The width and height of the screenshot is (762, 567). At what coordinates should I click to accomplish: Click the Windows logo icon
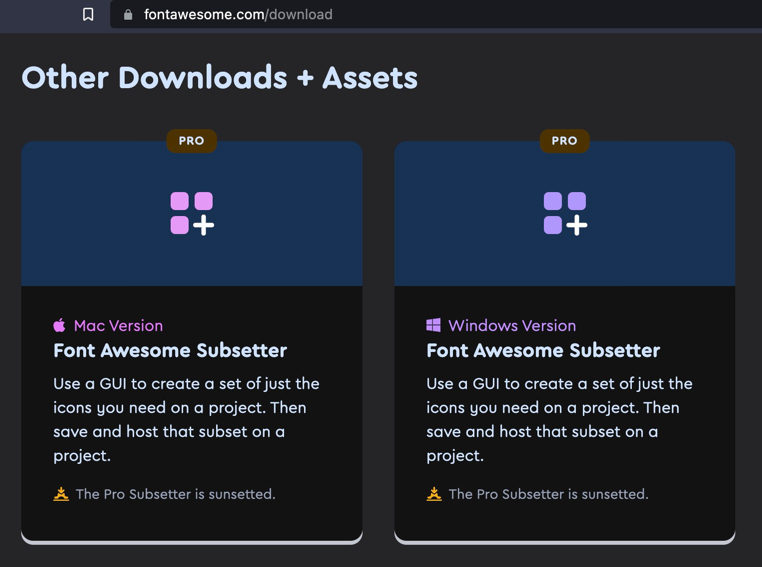(433, 325)
